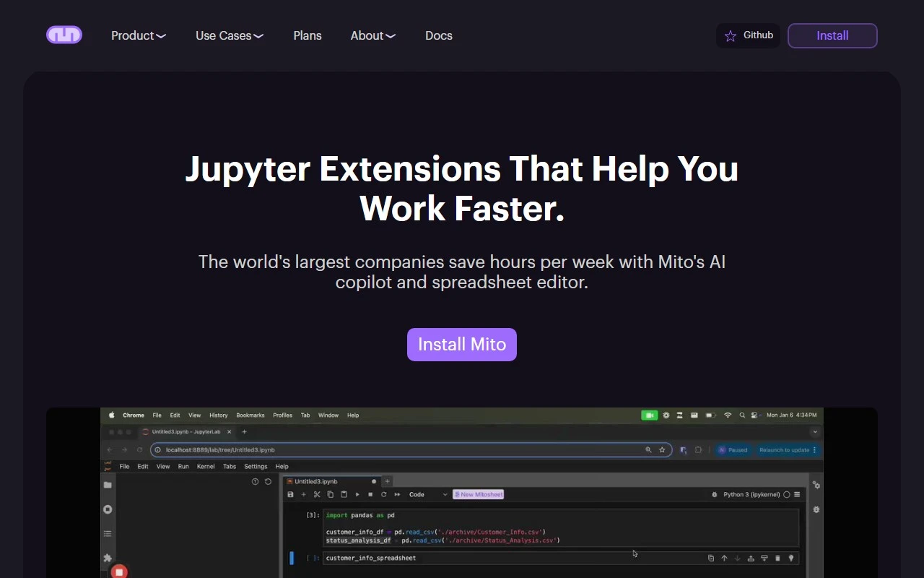Click the restart and run all icon

pos(397,495)
